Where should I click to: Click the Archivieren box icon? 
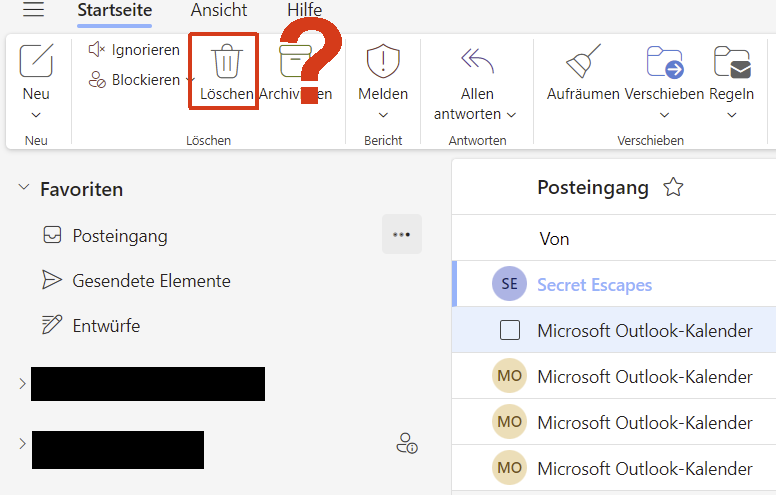[295, 61]
